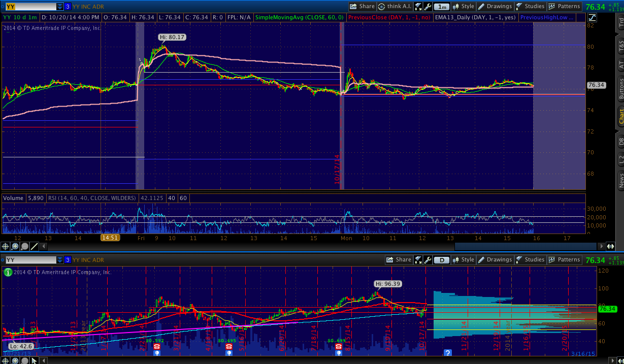This screenshot has width=624, height=364.
Task: Click the blue question mark icon on the bottom chart
Action: tap(447, 353)
